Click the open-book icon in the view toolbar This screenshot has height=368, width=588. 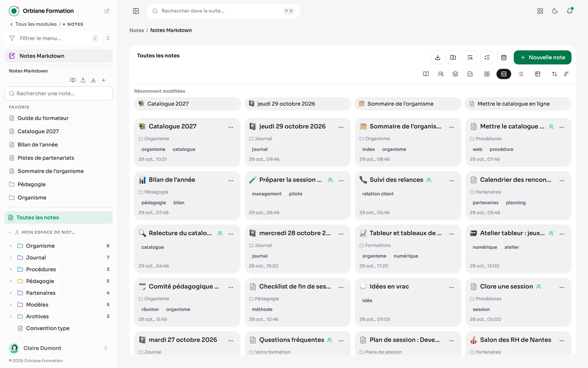click(x=426, y=74)
